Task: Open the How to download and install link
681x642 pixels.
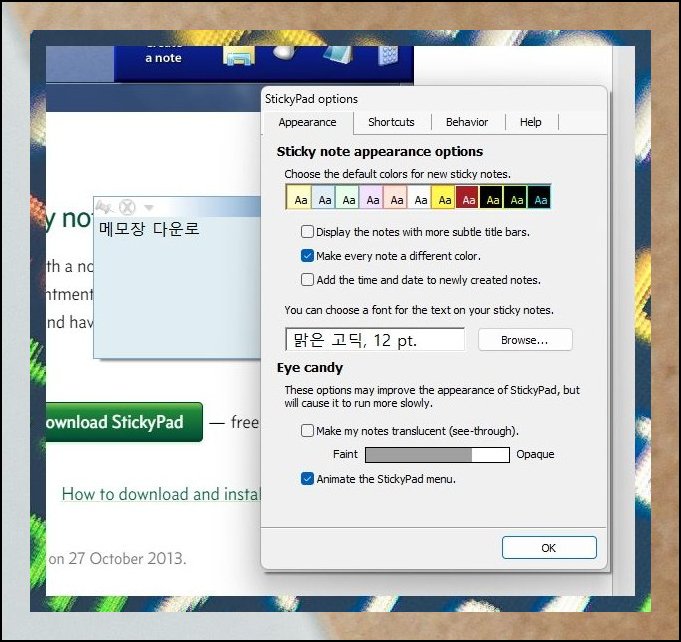Action: click(x=162, y=494)
